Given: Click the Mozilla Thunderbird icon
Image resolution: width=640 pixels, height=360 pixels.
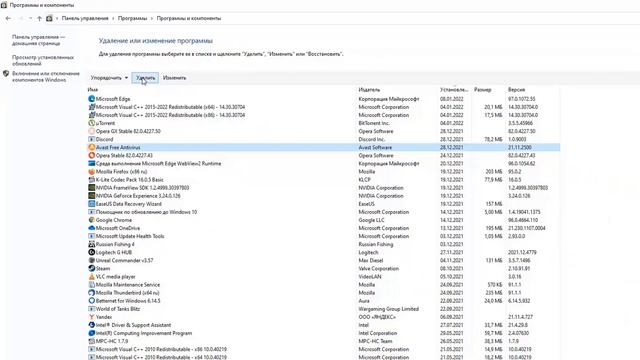Looking at the screenshot, I should 91,293.
